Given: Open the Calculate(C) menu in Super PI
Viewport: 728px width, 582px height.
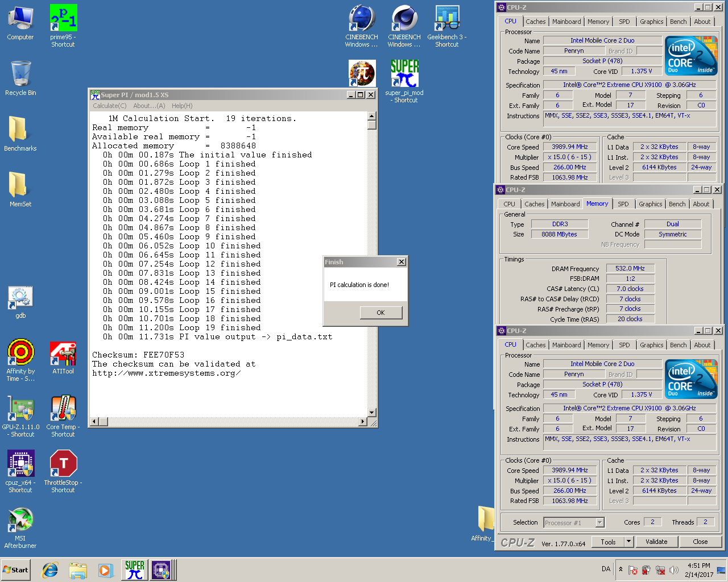Looking at the screenshot, I should pos(110,106).
